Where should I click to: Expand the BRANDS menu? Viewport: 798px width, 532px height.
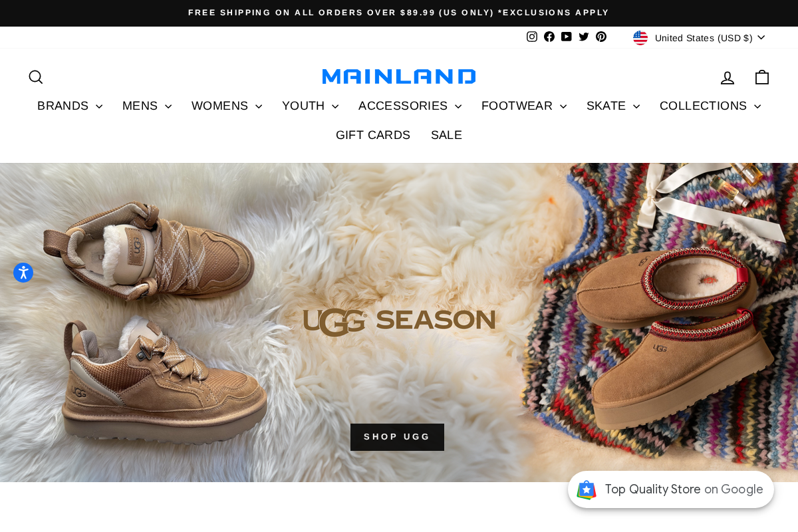click(70, 106)
